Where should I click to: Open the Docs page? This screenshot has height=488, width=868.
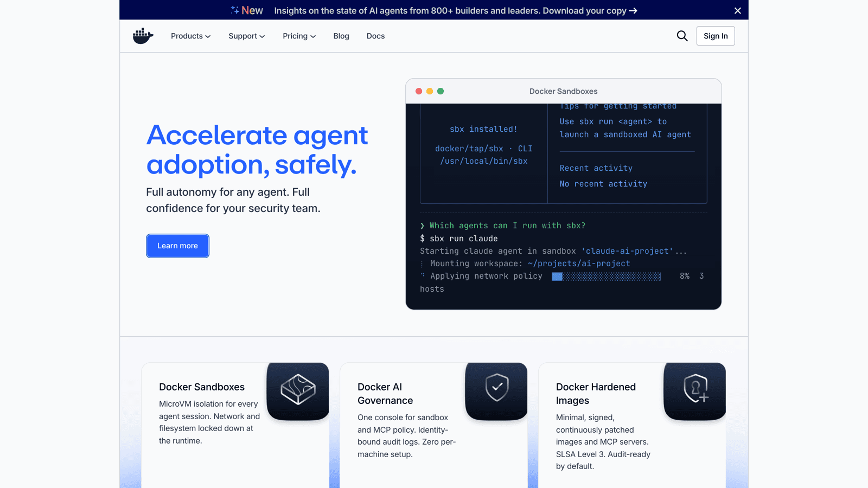coord(375,36)
